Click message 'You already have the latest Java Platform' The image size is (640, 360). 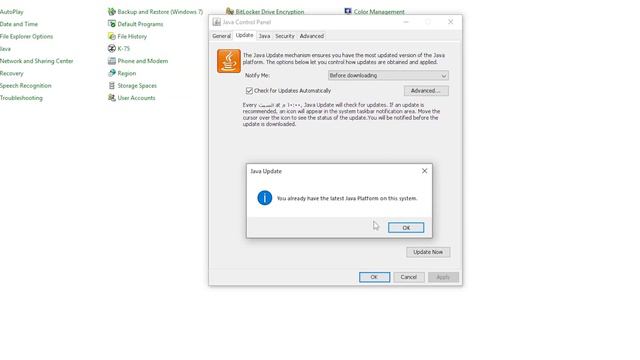coord(347,198)
